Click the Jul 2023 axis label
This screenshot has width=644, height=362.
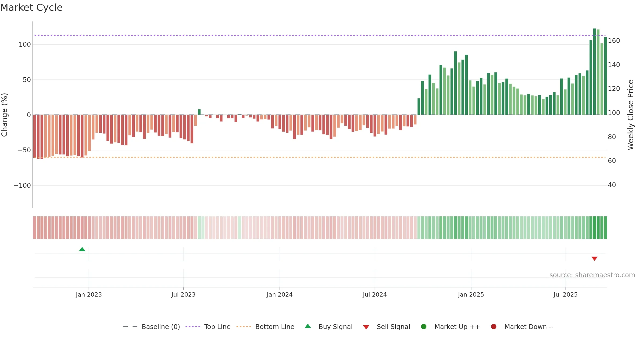tap(184, 294)
